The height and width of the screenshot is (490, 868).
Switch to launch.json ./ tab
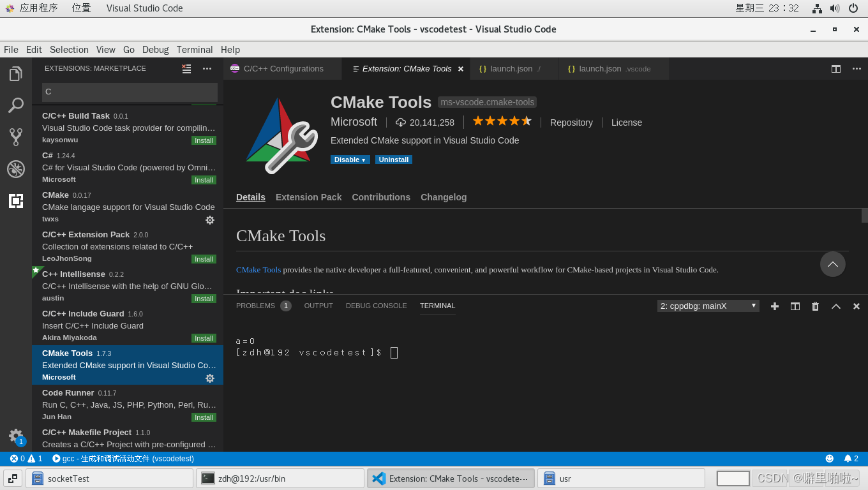(x=514, y=69)
